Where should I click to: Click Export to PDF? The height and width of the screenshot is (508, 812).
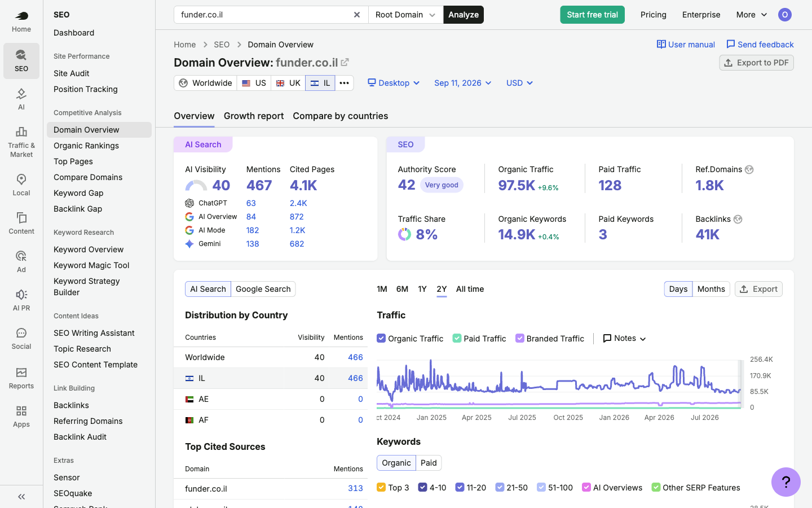coord(756,63)
